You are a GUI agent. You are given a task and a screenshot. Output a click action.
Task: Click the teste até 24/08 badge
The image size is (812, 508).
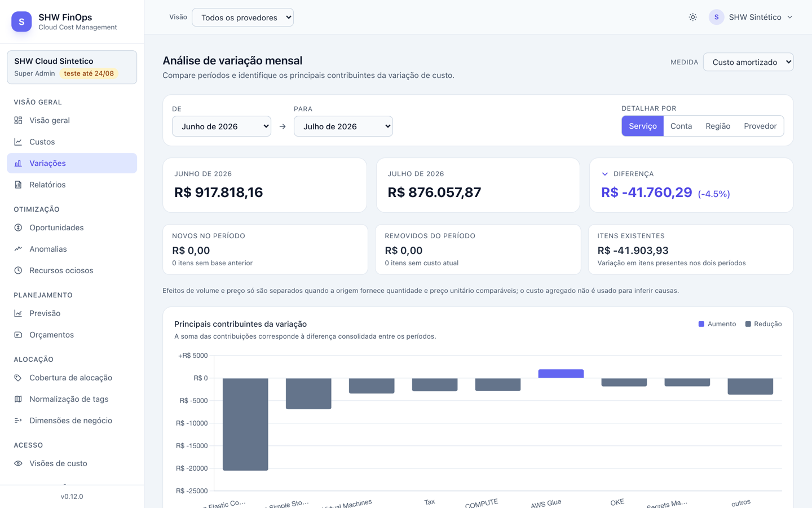pyautogui.click(x=89, y=73)
